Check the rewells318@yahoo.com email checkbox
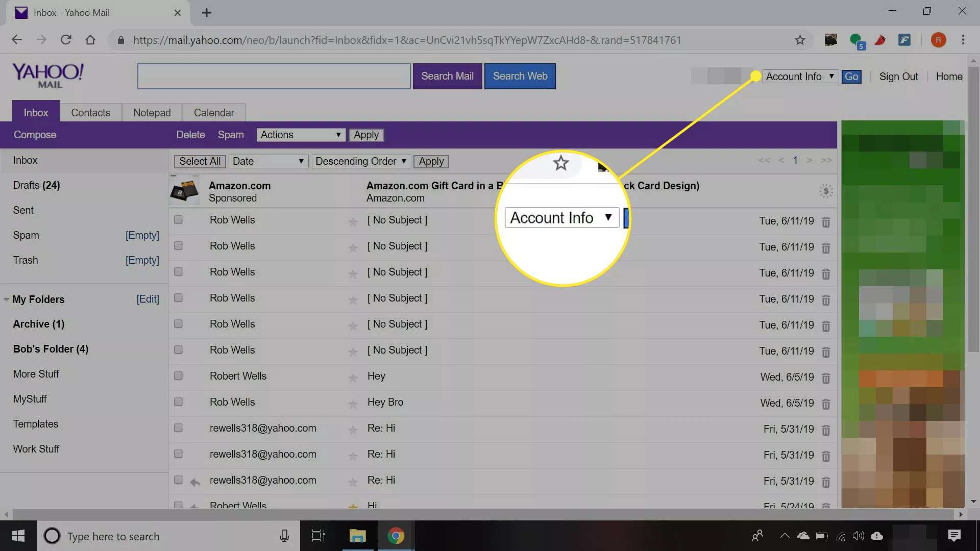The width and height of the screenshot is (980, 551). coord(177,427)
